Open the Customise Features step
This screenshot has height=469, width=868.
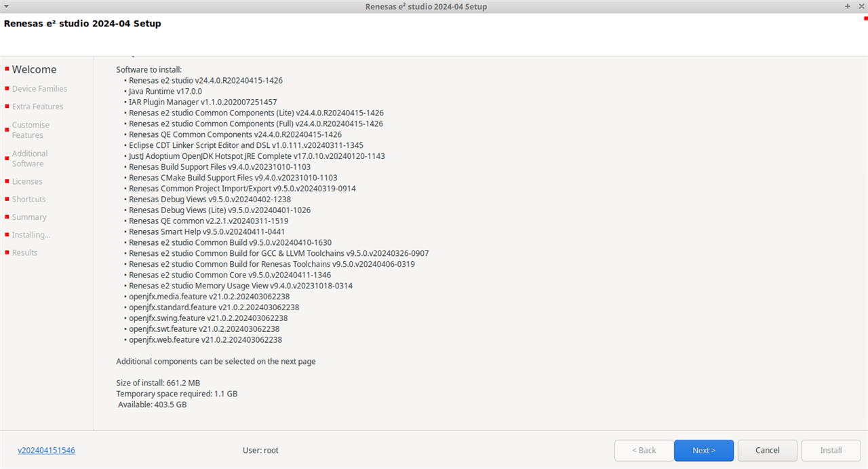[x=31, y=130]
